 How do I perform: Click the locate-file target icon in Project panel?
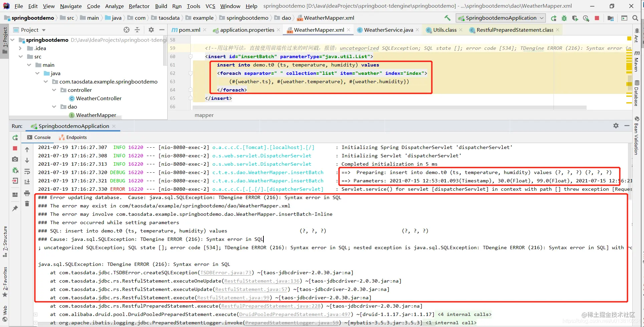click(127, 30)
